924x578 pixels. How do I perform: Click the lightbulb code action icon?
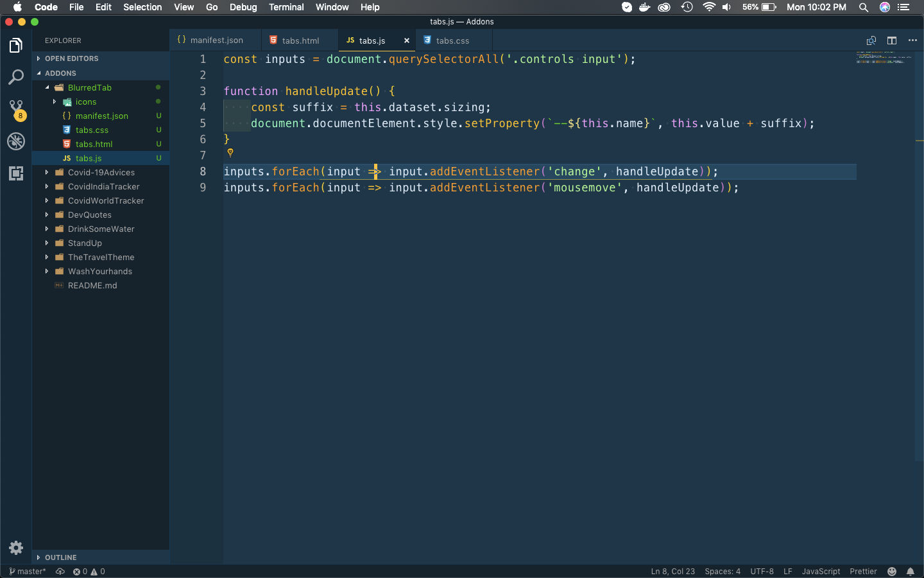[230, 153]
